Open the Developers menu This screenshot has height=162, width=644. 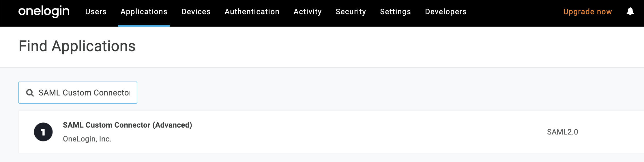pos(445,12)
